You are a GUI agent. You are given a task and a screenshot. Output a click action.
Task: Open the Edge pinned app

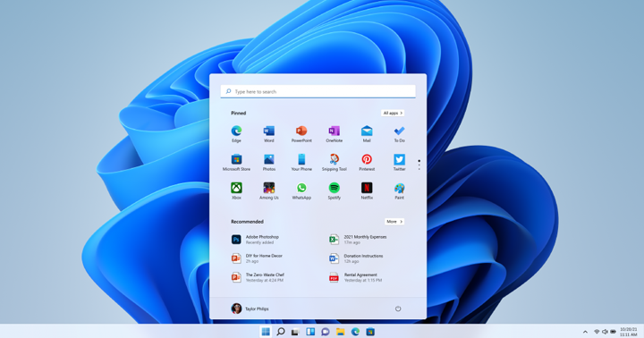tap(236, 134)
